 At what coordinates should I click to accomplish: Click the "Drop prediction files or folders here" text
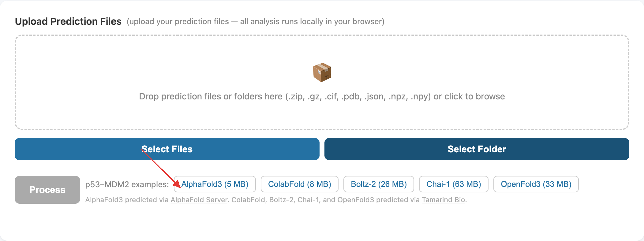click(x=211, y=96)
